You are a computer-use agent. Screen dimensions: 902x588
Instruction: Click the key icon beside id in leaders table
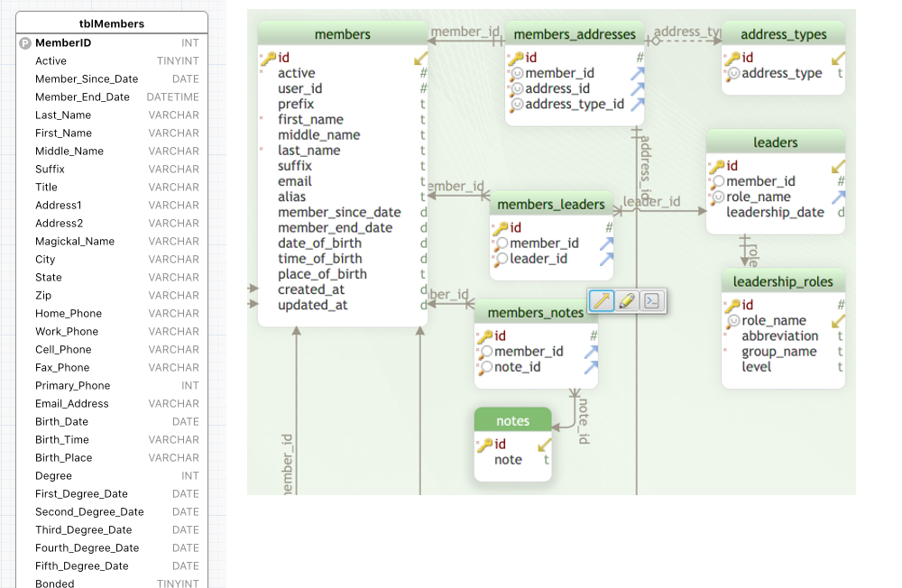point(716,166)
